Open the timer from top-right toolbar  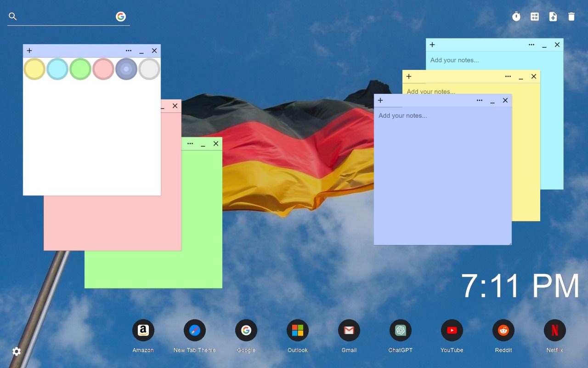click(x=516, y=17)
